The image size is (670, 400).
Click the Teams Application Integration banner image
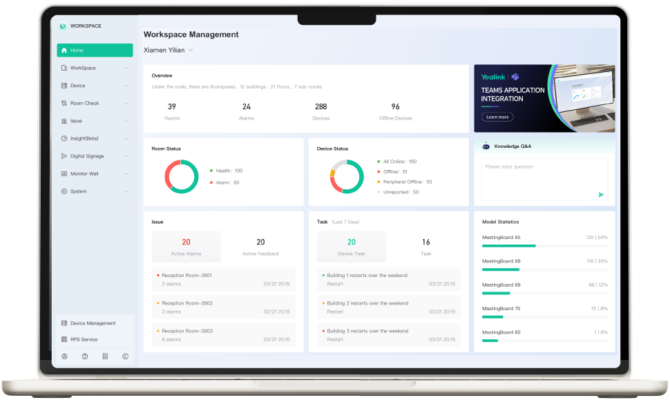click(x=544, y=98)
